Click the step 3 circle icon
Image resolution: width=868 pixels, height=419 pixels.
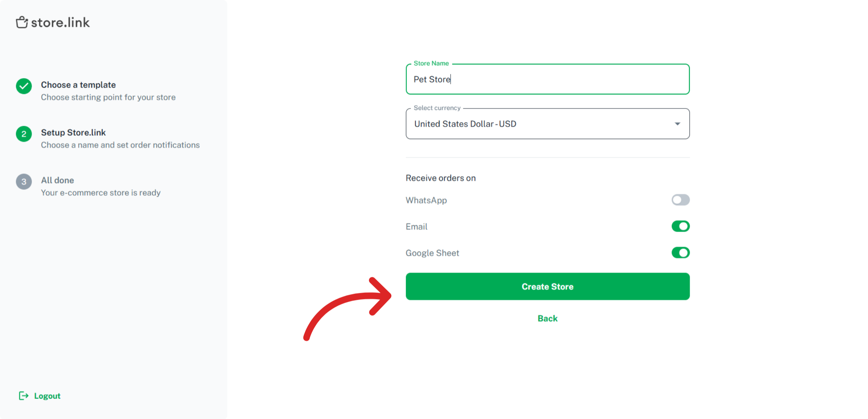click(24, 181)
